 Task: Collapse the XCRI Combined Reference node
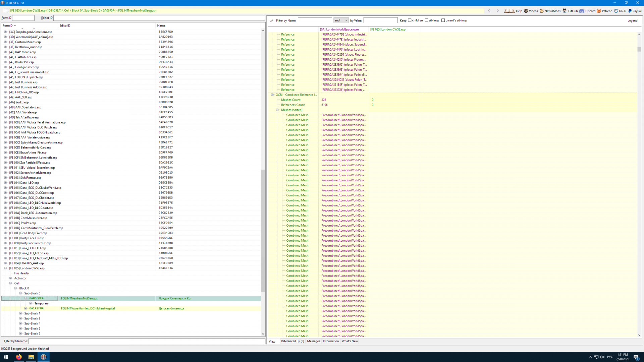pos(272,95)
